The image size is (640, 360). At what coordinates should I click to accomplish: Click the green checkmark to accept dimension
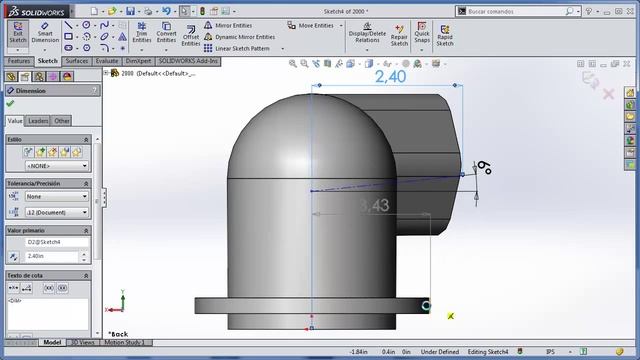coord(10,104)
